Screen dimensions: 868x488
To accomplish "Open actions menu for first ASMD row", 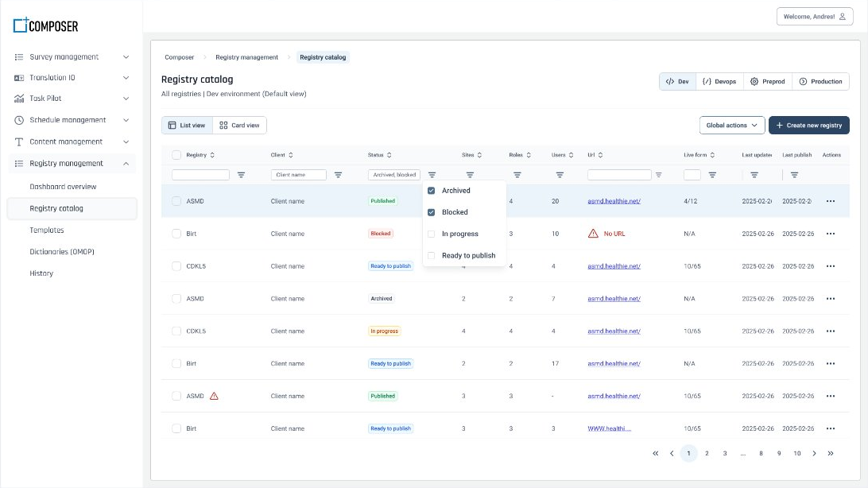I will 831,201.
